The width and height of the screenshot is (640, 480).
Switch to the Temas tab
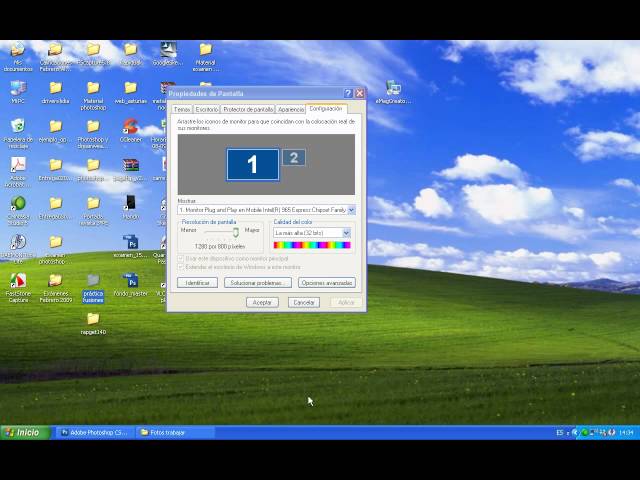[x=182, y=109]
